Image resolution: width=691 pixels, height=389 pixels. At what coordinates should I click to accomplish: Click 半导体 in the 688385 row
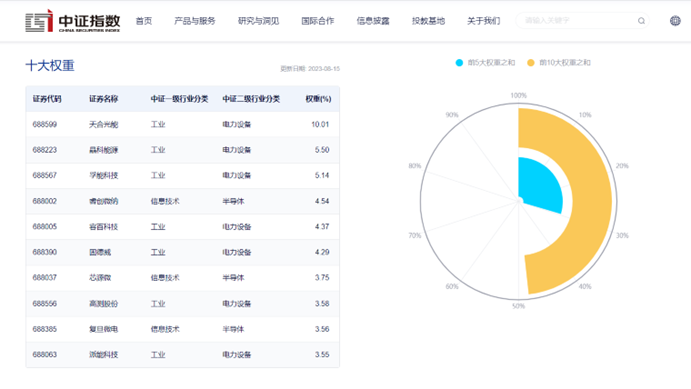pyautogui.click(x=233, y=329)
